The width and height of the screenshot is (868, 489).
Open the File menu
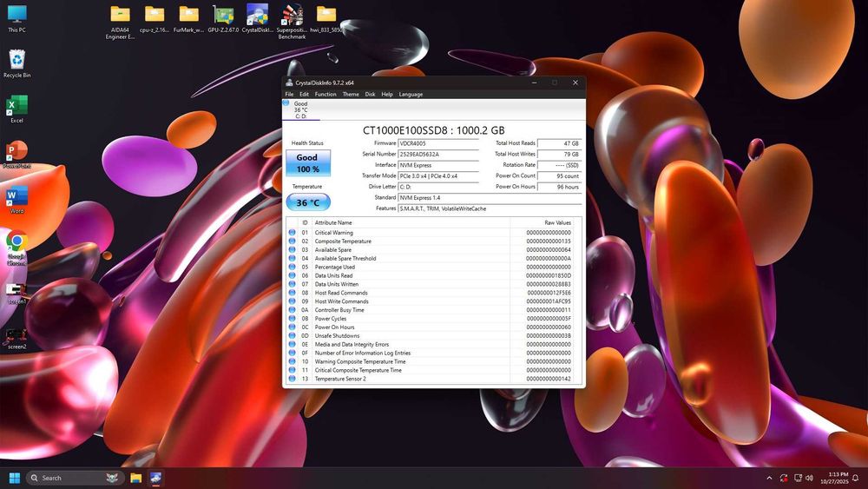click(289, 94)
